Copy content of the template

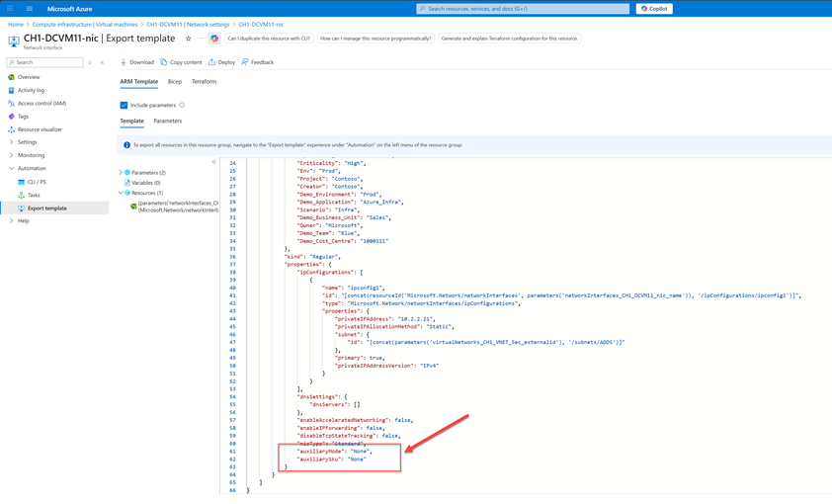click(181, 62)
